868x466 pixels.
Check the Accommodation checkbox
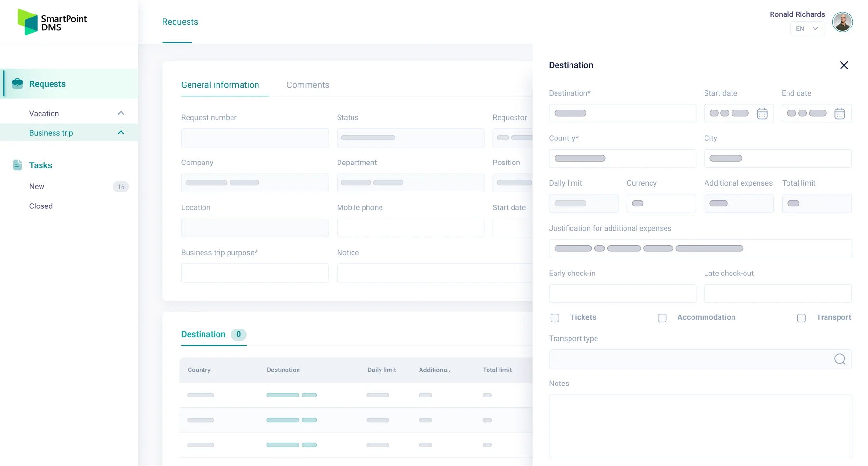(x=662, y=318)
